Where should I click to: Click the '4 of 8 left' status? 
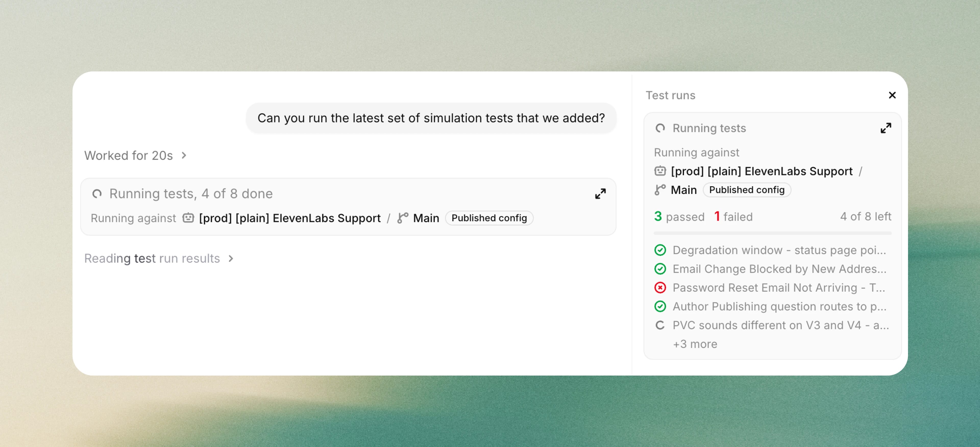click(865, 216)
